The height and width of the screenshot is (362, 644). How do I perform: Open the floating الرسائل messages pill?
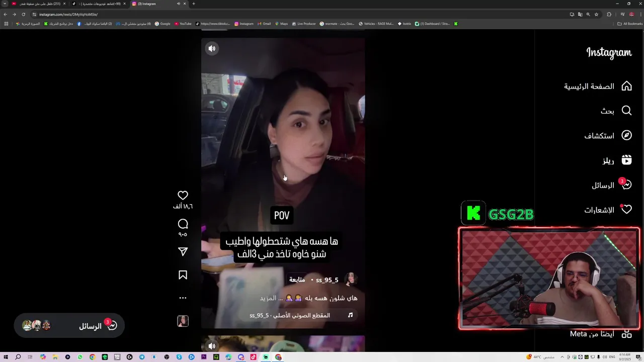tap(69, 326)
